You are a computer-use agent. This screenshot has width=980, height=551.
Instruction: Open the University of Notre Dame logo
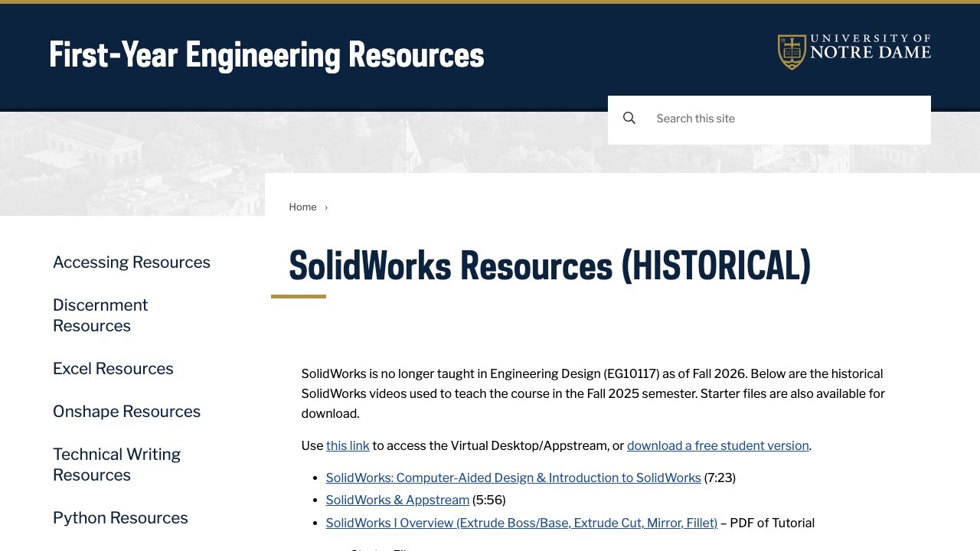pyautogui.click(x=854, y=51)
